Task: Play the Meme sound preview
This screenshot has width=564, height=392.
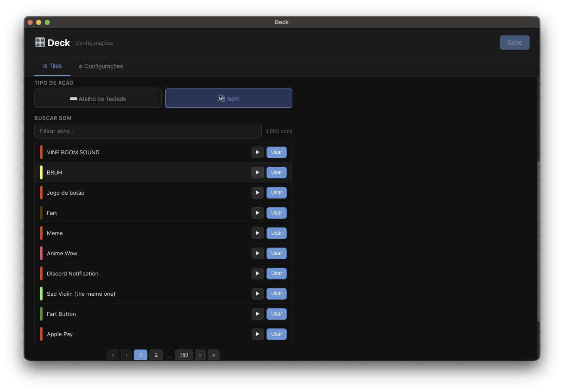Action: (257, 233)
